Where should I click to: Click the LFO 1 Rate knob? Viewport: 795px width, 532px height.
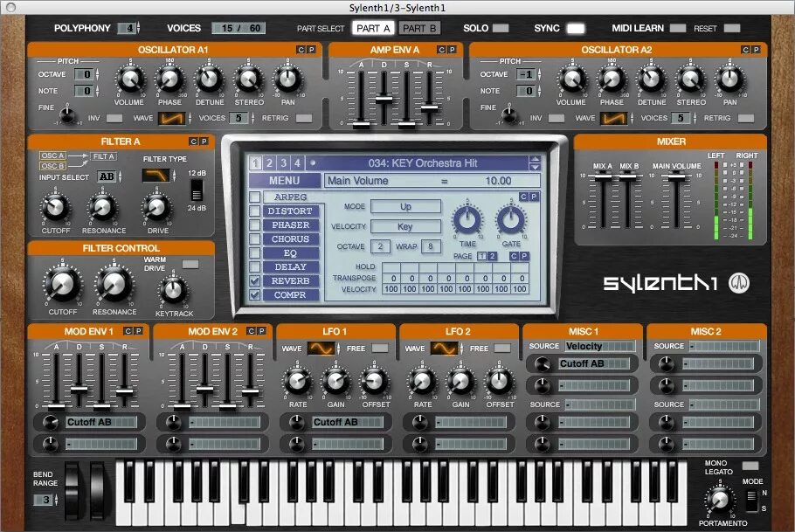click(x=298, y=382)
